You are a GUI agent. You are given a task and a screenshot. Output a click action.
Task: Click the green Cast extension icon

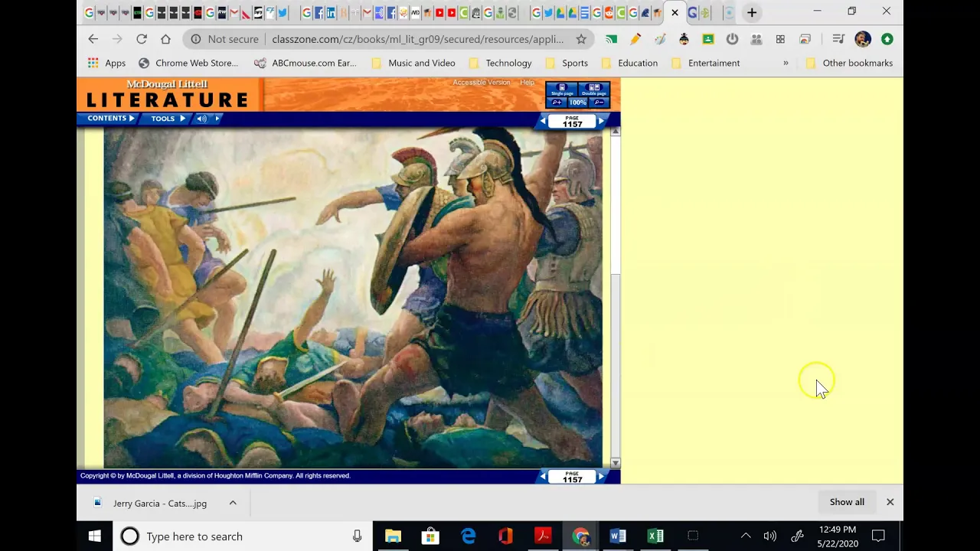click(x=611, y=39)
